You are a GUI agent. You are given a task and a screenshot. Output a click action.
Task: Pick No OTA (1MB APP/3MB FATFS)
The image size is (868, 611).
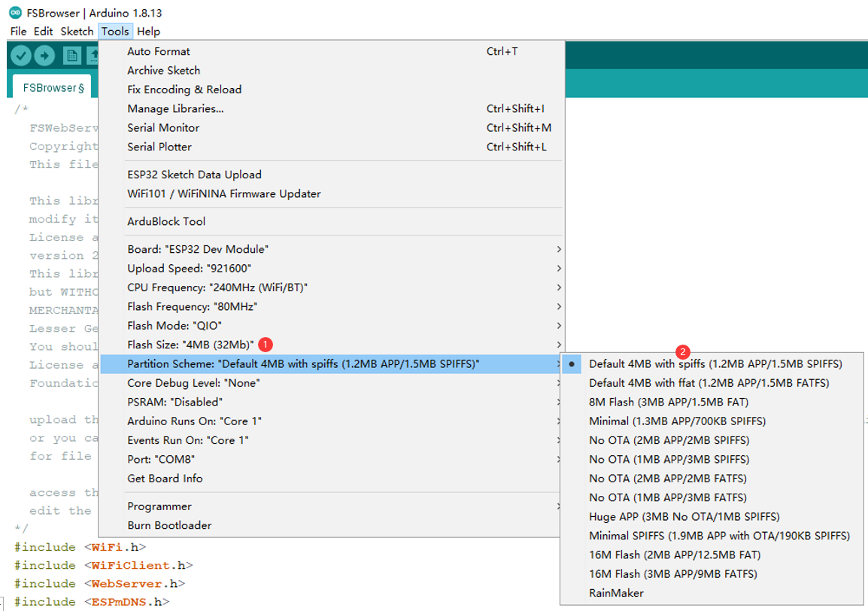(x=712, y=497)
